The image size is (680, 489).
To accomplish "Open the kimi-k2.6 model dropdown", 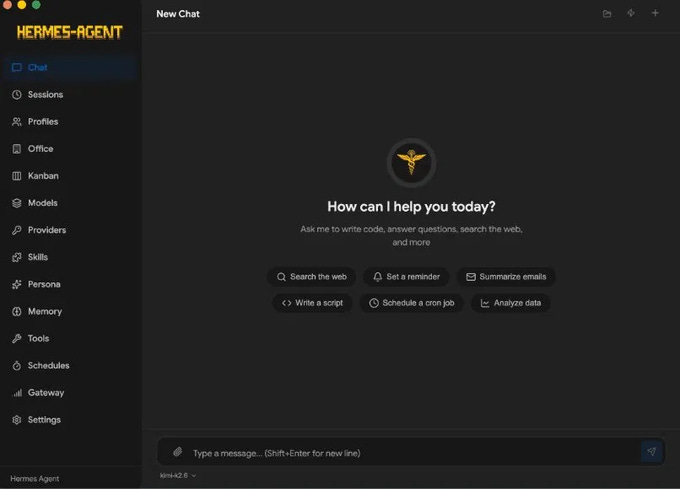I will (x=178, y=476).
